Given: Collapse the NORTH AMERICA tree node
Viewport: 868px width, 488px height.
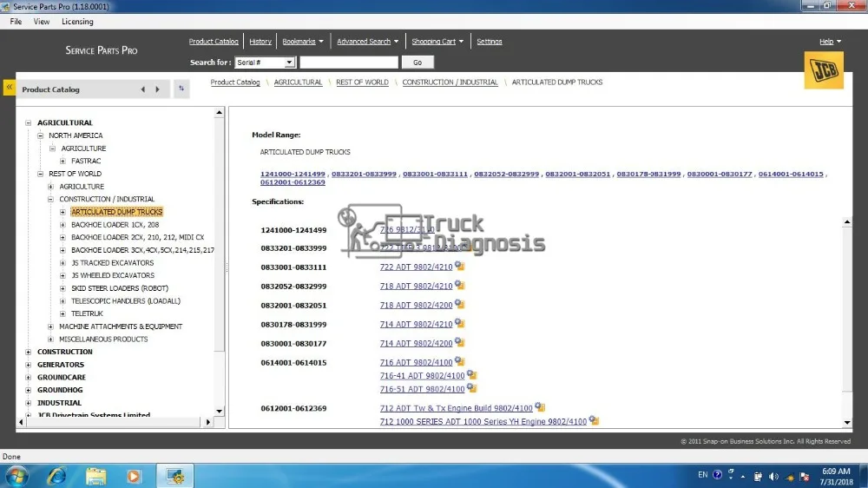Looking at the screenshot, I should point(41,135).
